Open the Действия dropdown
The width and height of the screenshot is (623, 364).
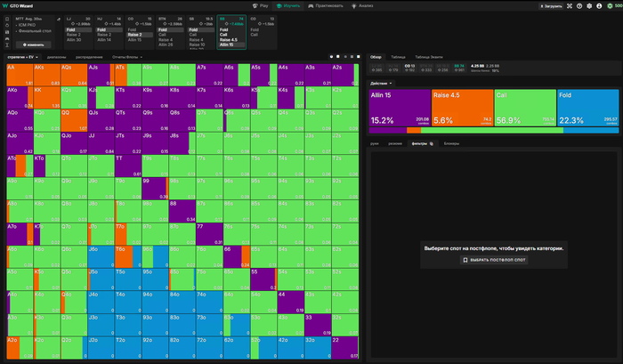coord(381,83)
